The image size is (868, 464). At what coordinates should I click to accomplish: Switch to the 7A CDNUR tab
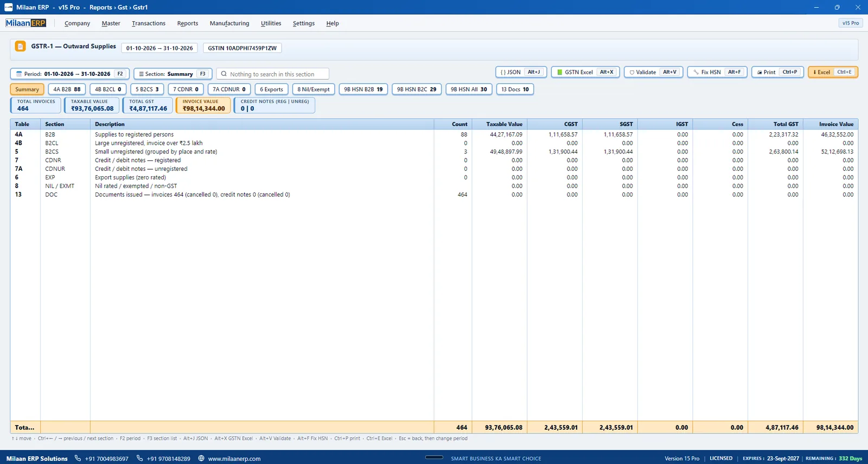(229, 89)
